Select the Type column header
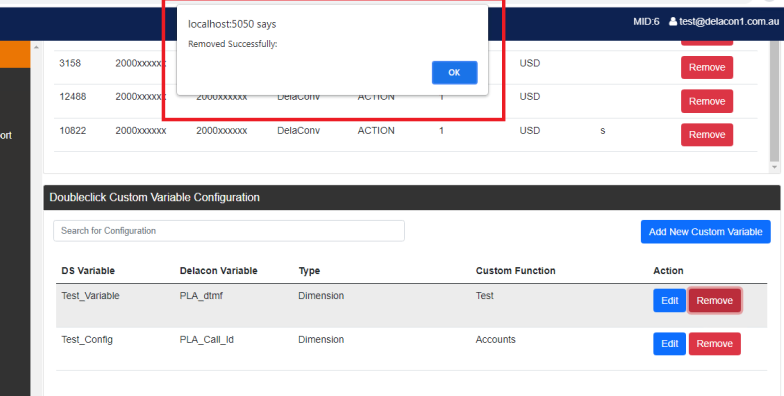The height and width of the screenshot is (396, 784). pyautogui.click(x=309, y=270)
